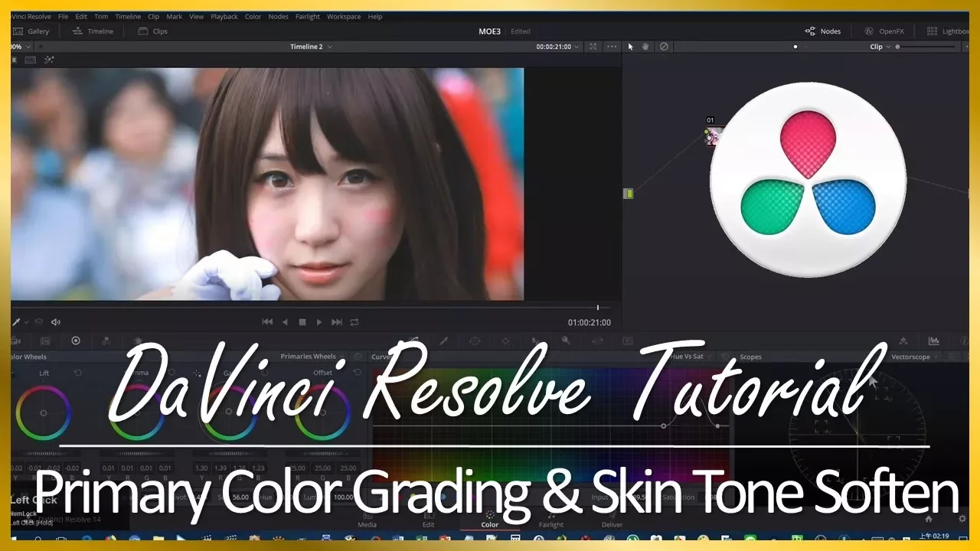Viewport: 980px width, 551px height.
Task: Adjust the node graph zoom slider
Action: click(926, 47)
